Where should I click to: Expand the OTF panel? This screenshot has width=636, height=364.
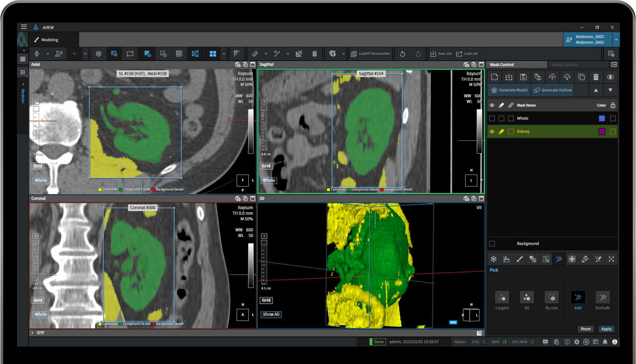tap(32, 332)
